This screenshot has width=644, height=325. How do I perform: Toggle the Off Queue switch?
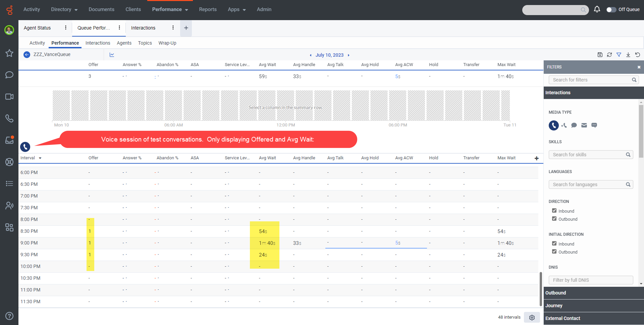[x=611, y=9]
